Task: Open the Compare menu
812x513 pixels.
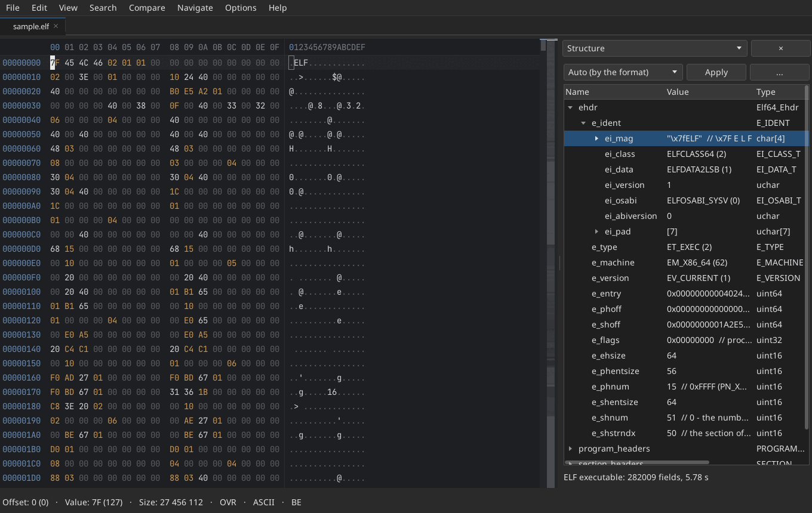Action: click(x=147, y=8)
